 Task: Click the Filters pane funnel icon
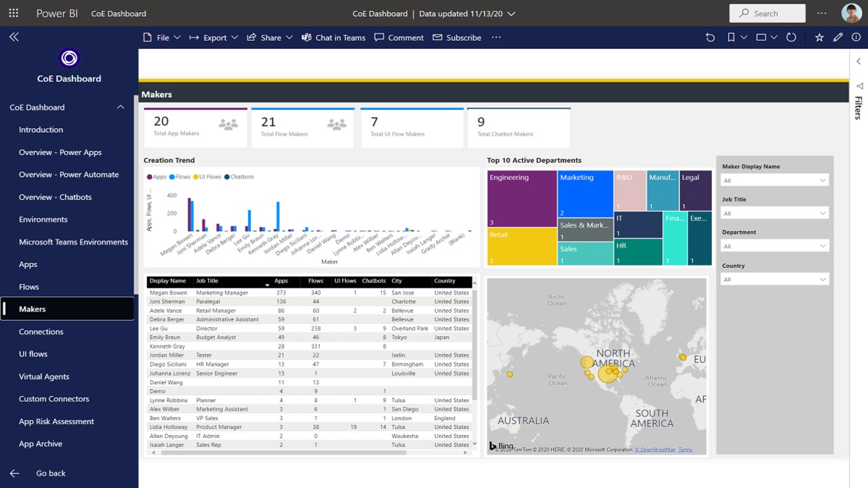(x=859, y=86)
